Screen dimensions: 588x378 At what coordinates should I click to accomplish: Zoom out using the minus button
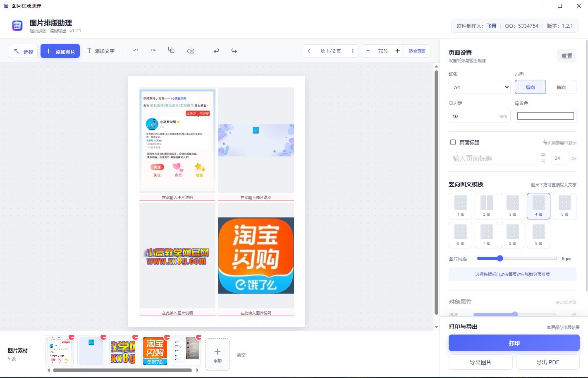[368, 51]
